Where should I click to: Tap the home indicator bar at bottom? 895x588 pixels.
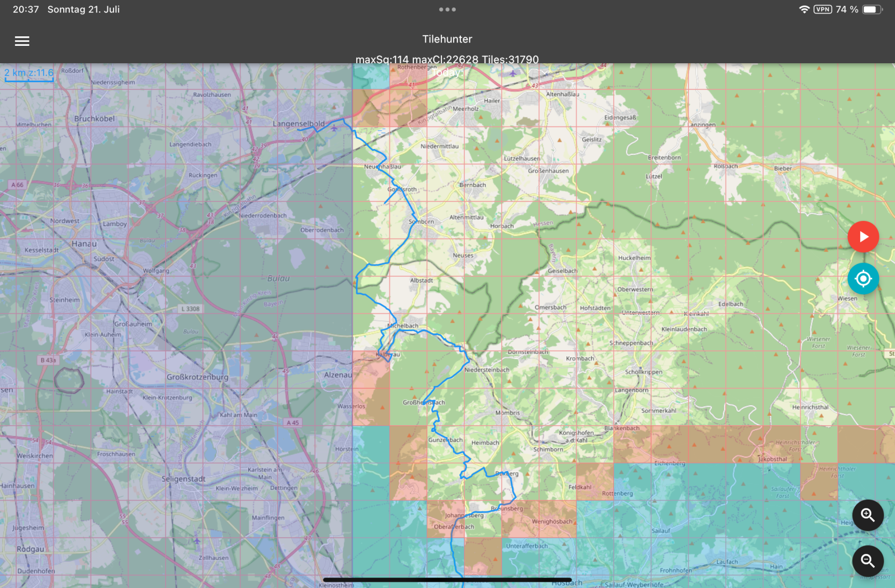[x=447, y=580]
